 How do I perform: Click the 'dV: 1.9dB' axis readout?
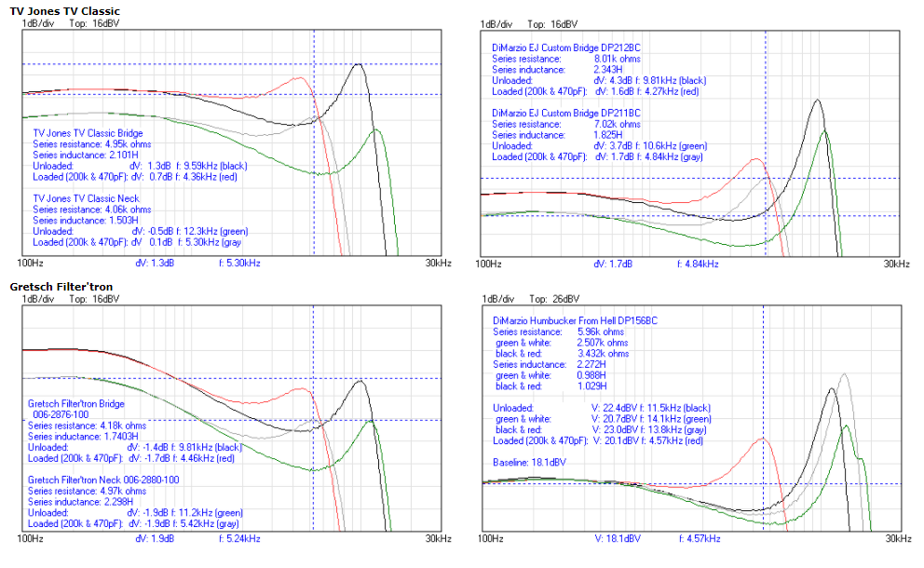[x=155, y=538]
